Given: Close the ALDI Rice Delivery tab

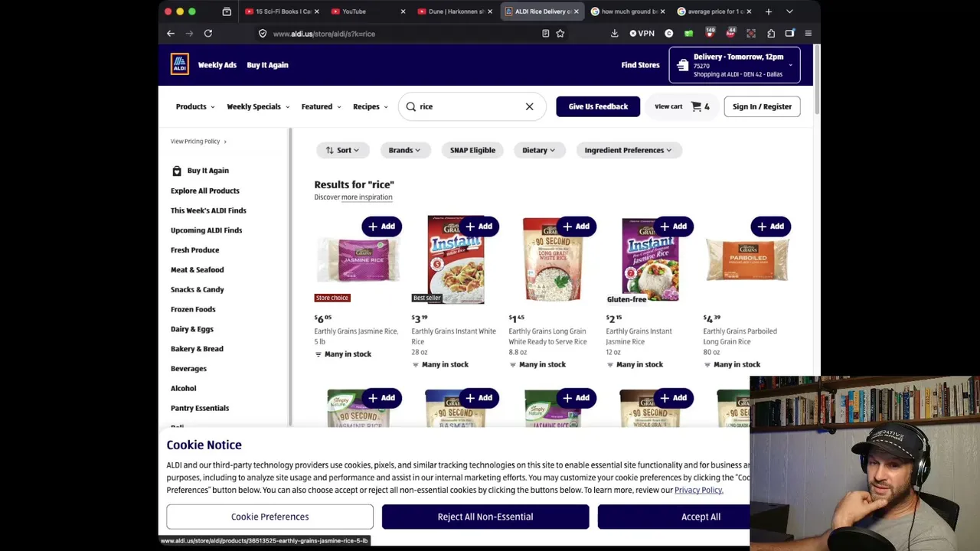Looking at the screenshot, I should click(576, 11).
